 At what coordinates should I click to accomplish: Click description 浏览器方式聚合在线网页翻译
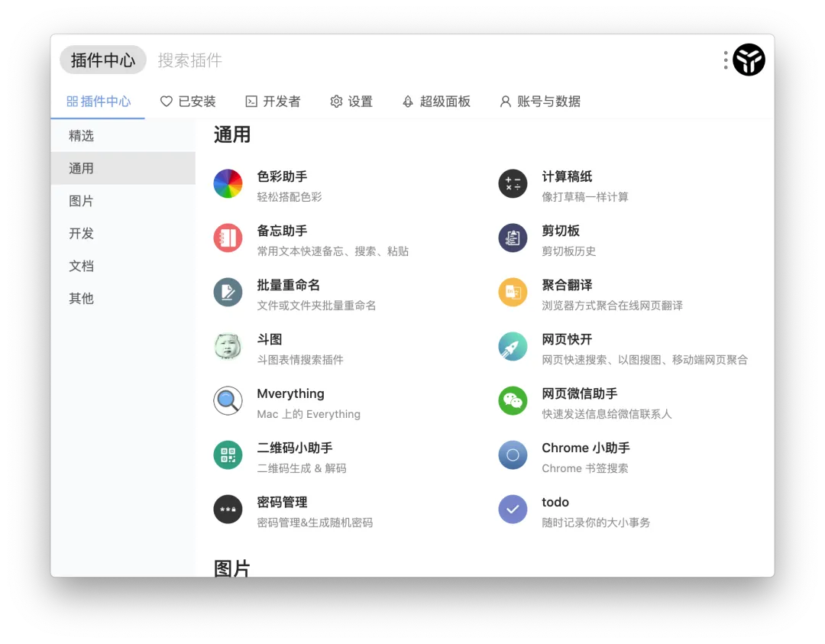tap(613, 305)
